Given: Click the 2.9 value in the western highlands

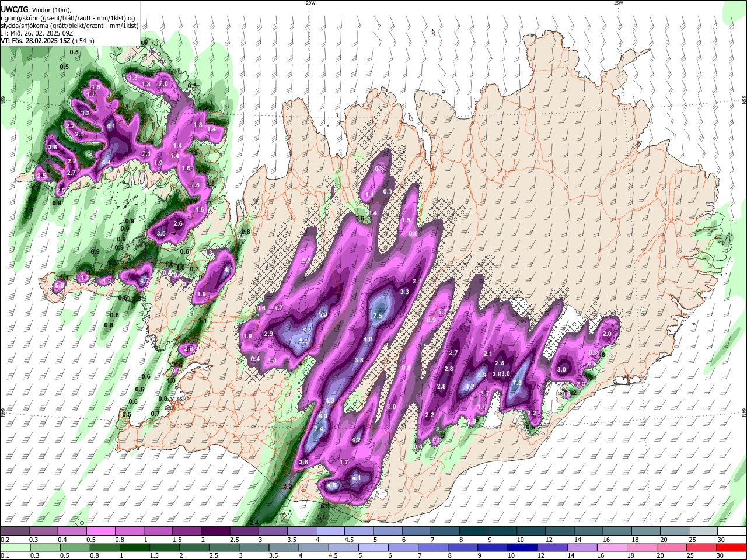Looking at the screenshot, I should click(x=268, y=334).
